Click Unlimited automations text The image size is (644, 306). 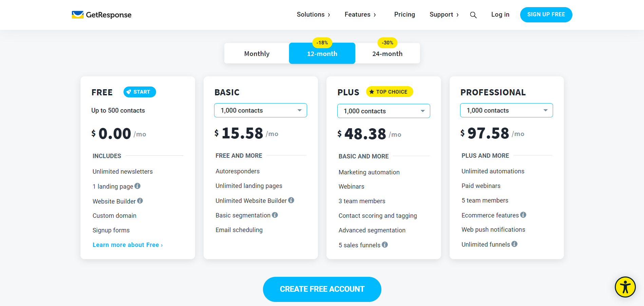click(493, 171)
